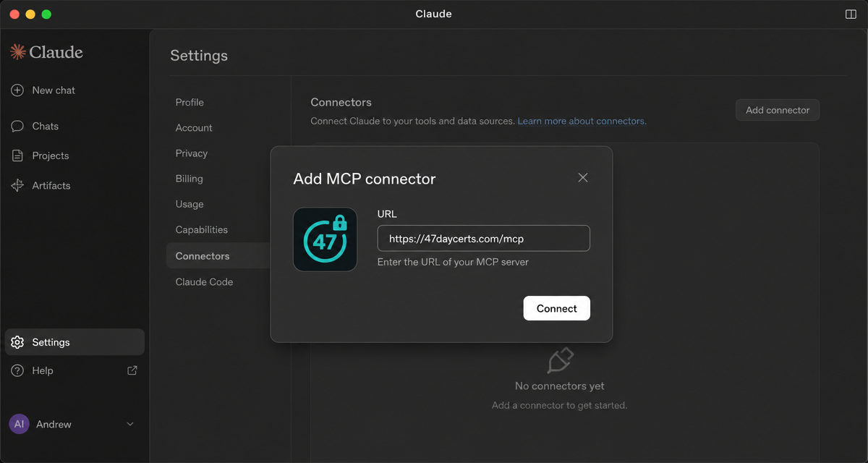Image resolution: width=868 pixels, height=463 pixels.
Task: Click the Chats speech bubble icon
Action: click(x=17, y=126)
